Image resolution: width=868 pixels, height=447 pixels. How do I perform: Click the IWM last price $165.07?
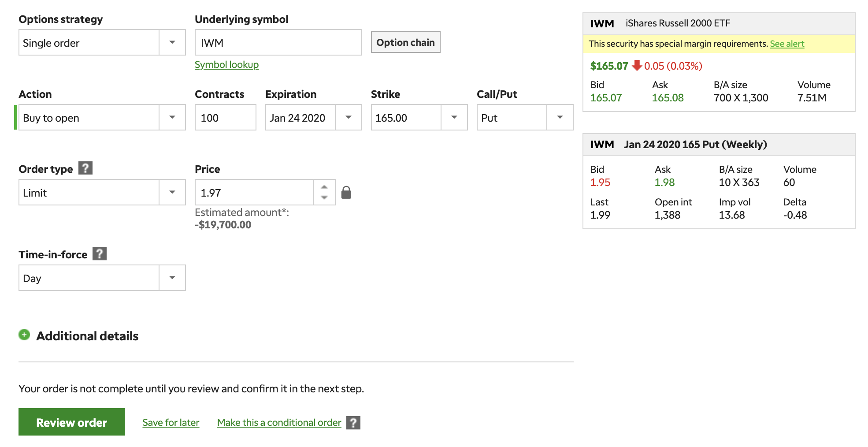pos(609,66)
